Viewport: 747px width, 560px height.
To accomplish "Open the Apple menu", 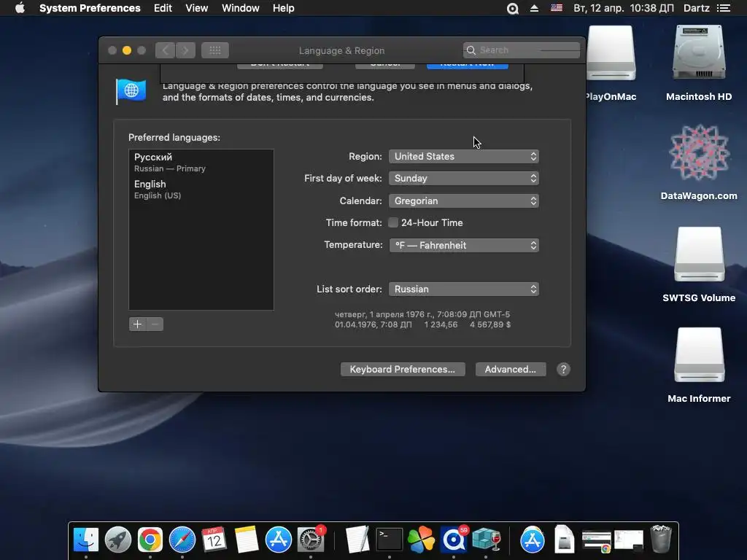I will click(20, 8).
